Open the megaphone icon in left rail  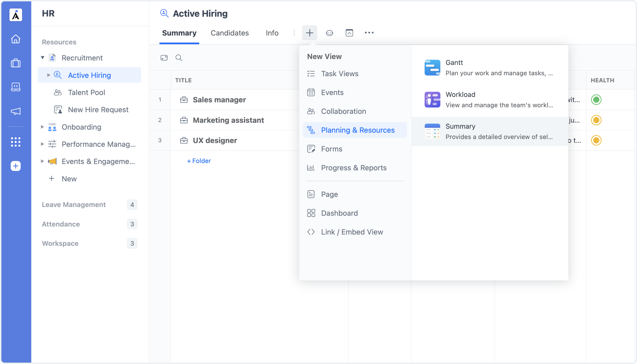pos(16,111)
